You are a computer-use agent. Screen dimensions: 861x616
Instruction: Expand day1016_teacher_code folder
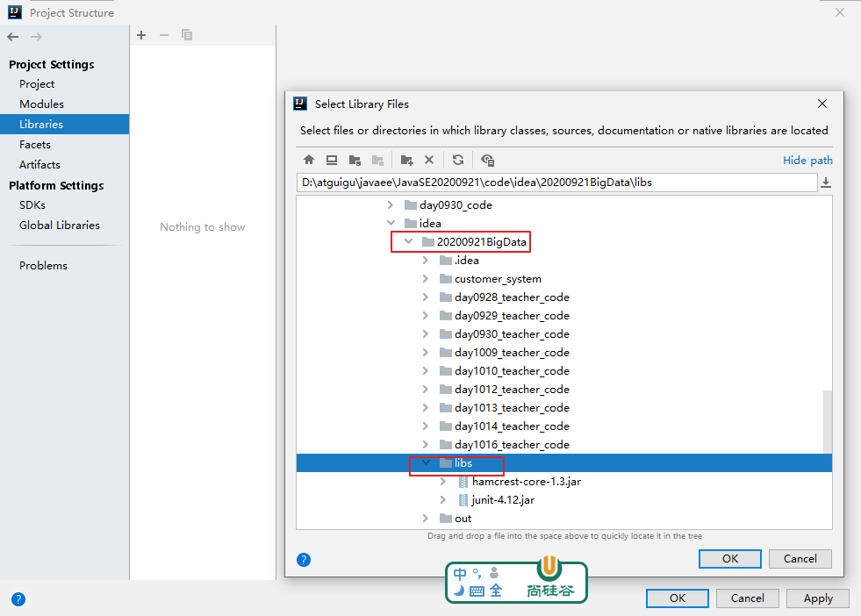(426, 444)
